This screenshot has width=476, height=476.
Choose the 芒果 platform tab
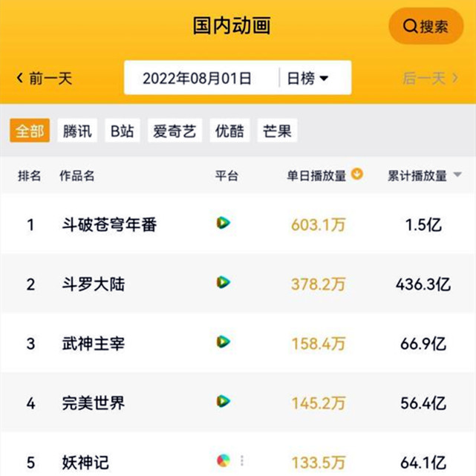tap(277, 131)
